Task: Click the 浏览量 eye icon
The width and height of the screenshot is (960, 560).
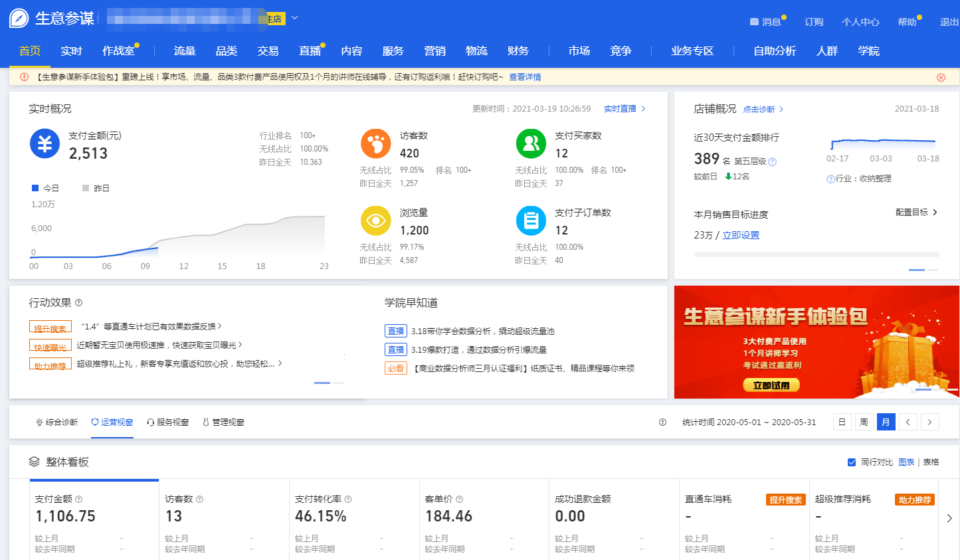Action: [376, 221]
